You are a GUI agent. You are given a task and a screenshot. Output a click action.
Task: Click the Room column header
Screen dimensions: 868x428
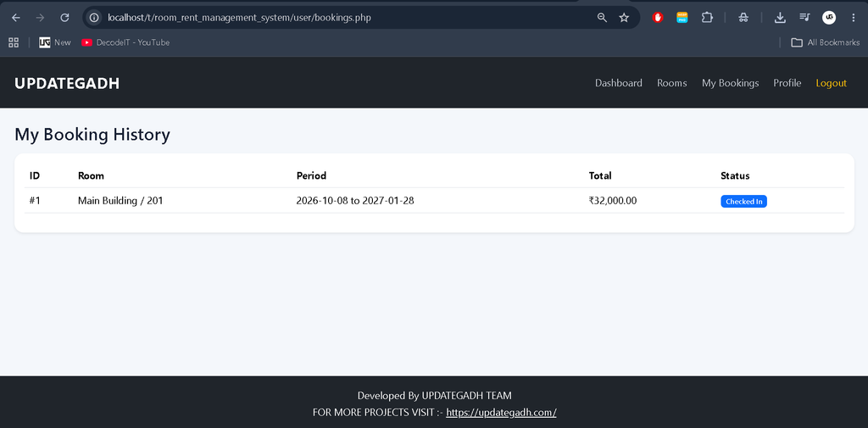tap(91, 175)
